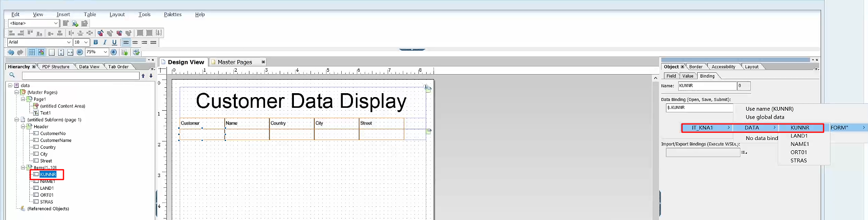This screenshot has width=868, height=220.
Task: Click the Fit Width icon
Action: pos(70,52)
